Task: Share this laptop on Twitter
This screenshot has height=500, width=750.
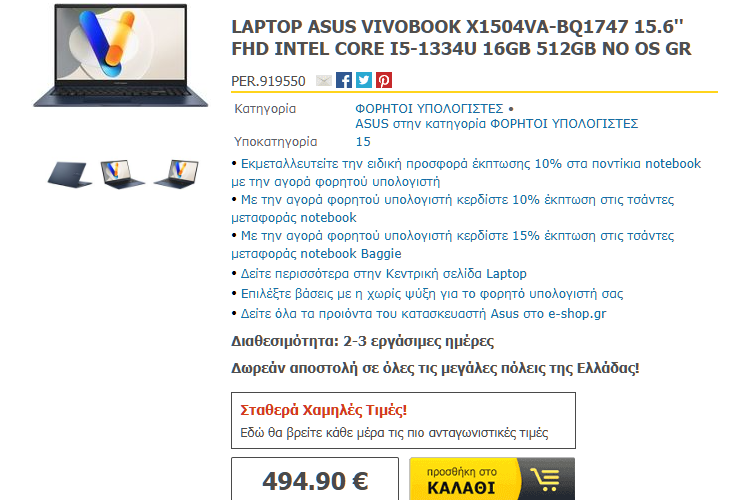Action: (x=364, y=80)
